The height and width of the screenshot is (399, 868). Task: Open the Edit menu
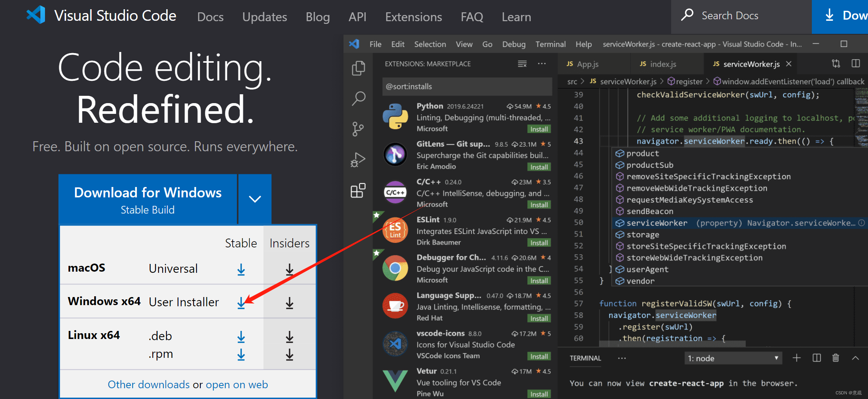(398, 44)
